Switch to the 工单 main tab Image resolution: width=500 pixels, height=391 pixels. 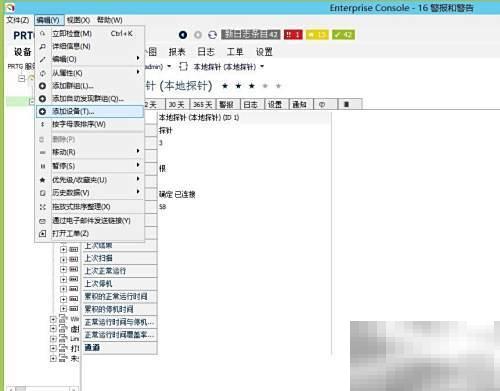[235, 52]
